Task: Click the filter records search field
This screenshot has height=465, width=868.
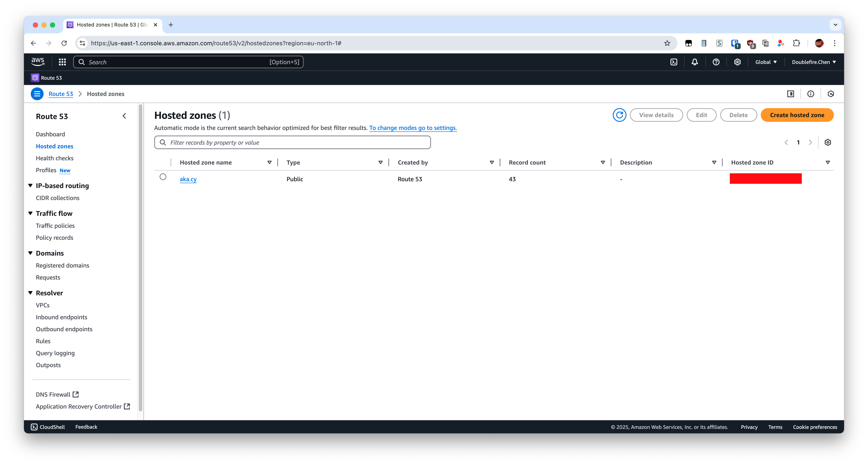Action: click(x=292, y=142)
